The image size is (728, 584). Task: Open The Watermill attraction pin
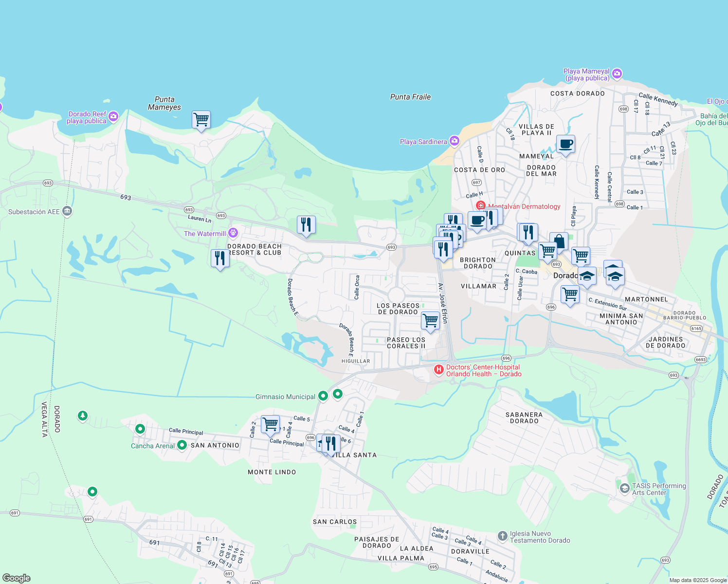(233, 233)
